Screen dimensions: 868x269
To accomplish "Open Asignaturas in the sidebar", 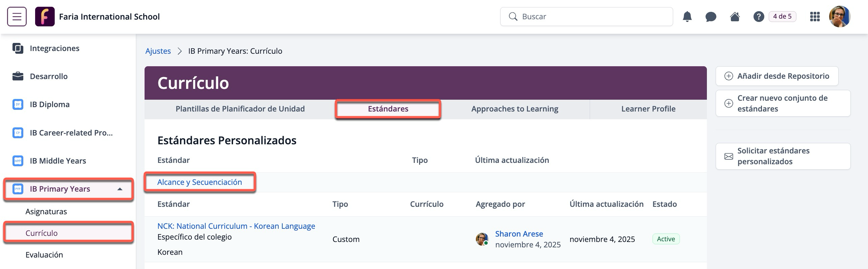I will point(46,212).
